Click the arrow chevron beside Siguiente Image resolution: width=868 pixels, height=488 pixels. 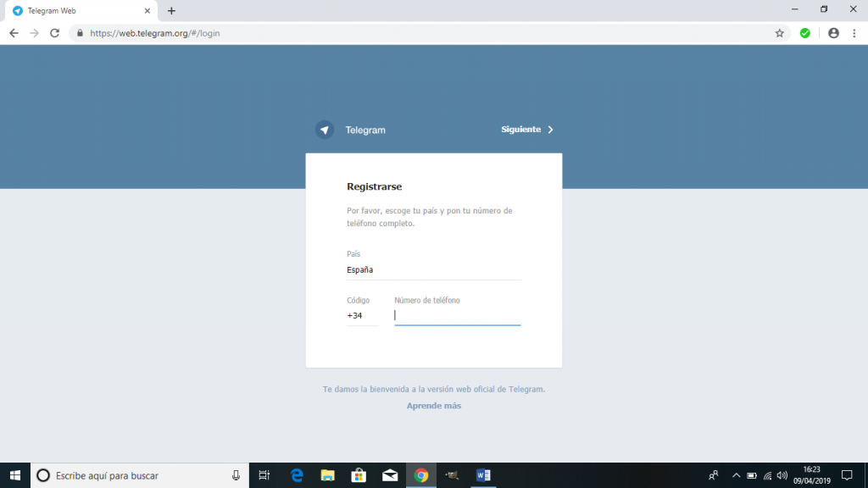(x=550, y=130)
